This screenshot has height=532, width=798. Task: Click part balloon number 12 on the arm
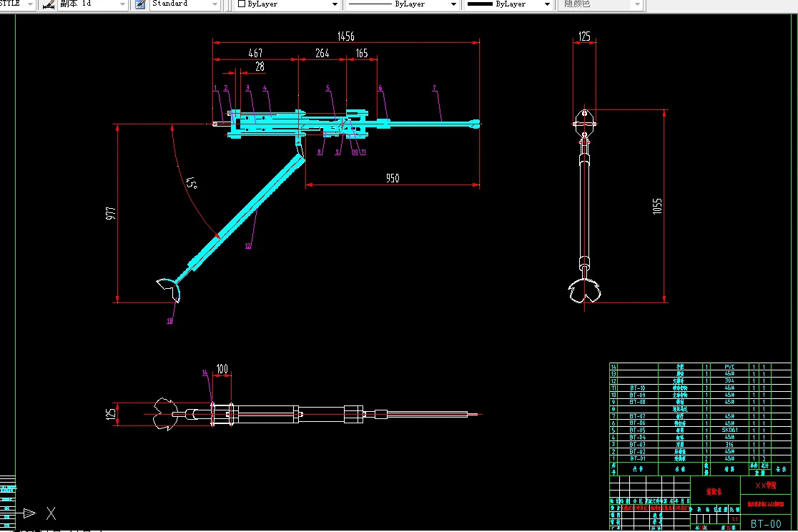248,246
